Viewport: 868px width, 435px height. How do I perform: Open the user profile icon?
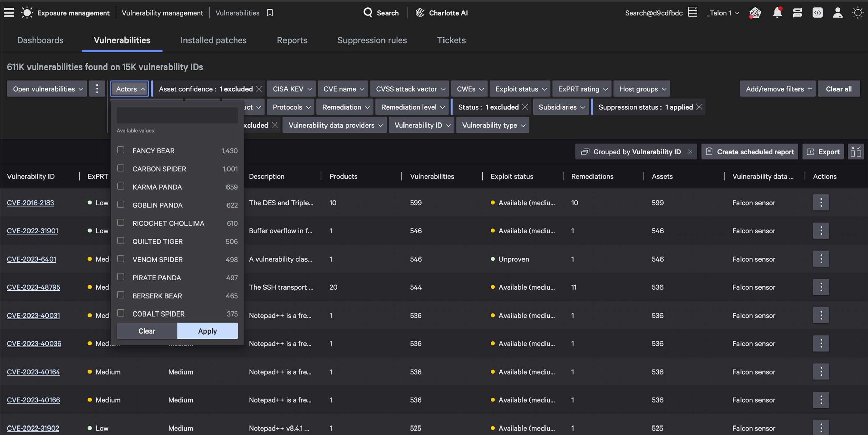[x=837, y=13]
